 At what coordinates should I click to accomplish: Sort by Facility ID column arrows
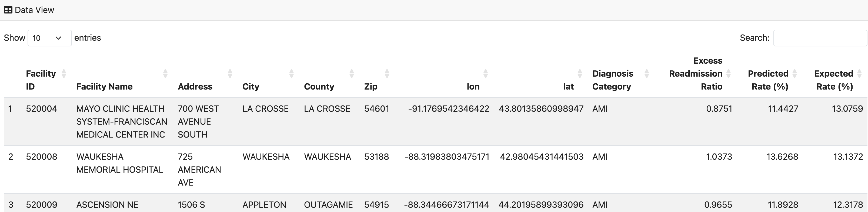[x=64, y=74]
